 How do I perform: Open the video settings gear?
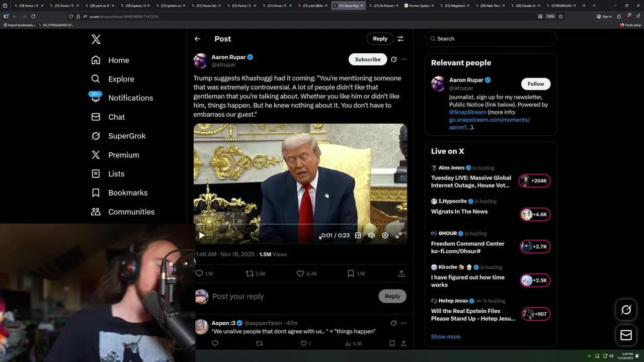[385, 235]
